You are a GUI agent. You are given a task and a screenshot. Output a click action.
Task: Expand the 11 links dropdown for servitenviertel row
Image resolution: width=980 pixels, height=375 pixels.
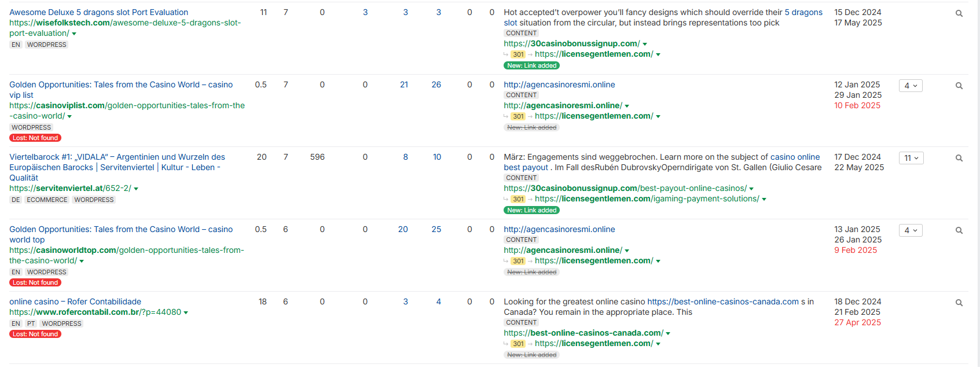click(x=911, y=158)
